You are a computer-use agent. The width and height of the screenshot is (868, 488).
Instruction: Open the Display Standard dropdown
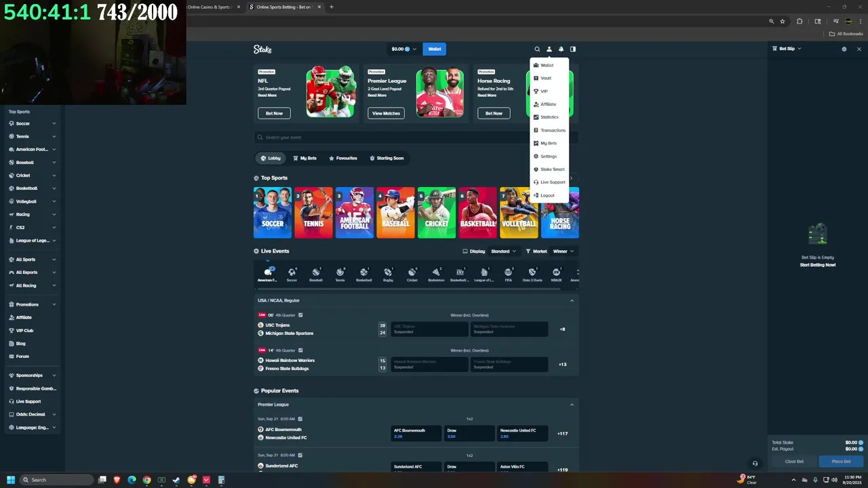pos(503,251)
